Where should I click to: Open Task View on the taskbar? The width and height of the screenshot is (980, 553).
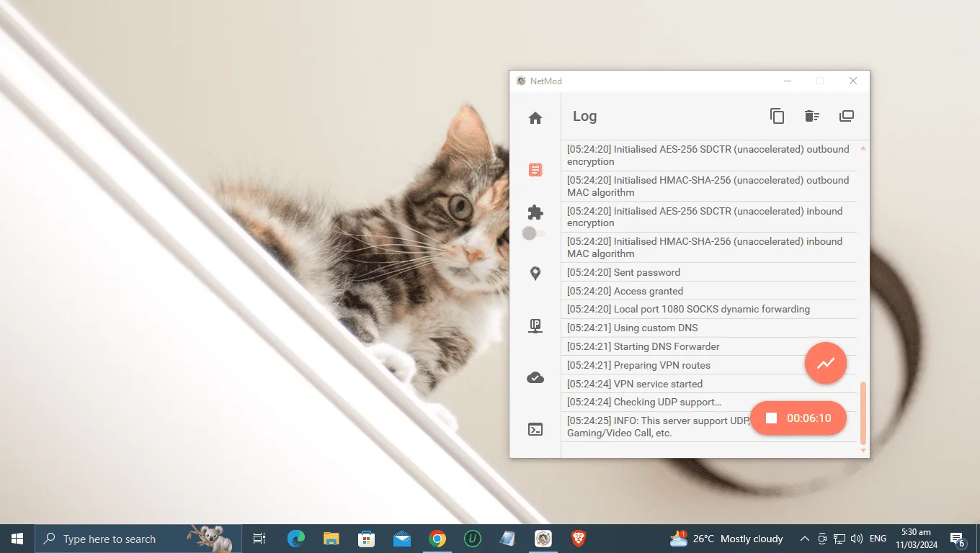[x=259, y=539]
